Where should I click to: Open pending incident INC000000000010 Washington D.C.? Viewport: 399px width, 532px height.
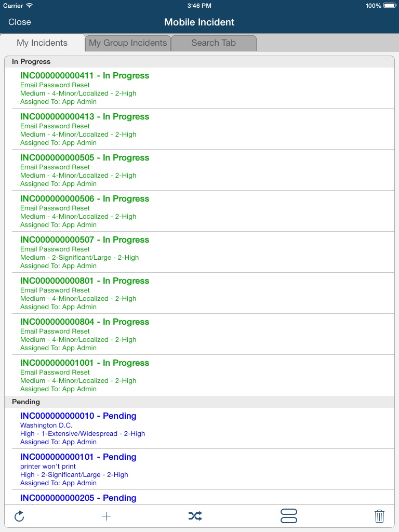[199, 428]
